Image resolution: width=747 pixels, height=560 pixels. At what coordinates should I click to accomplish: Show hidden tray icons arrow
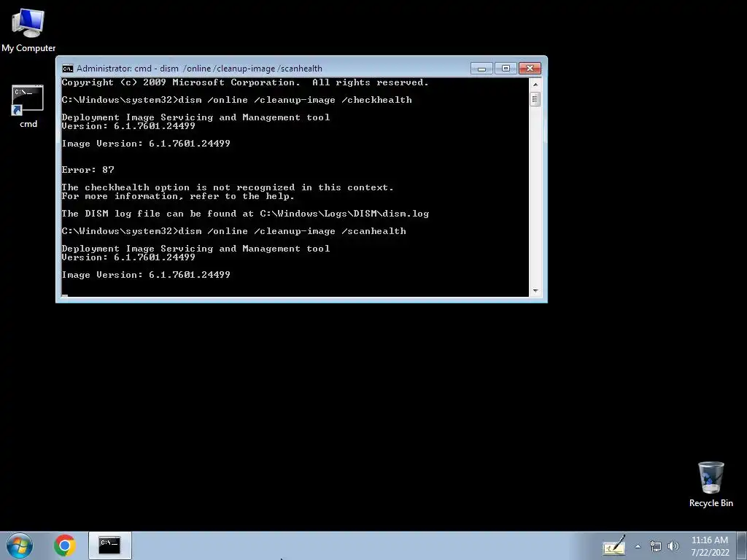(x=638, y=546)
